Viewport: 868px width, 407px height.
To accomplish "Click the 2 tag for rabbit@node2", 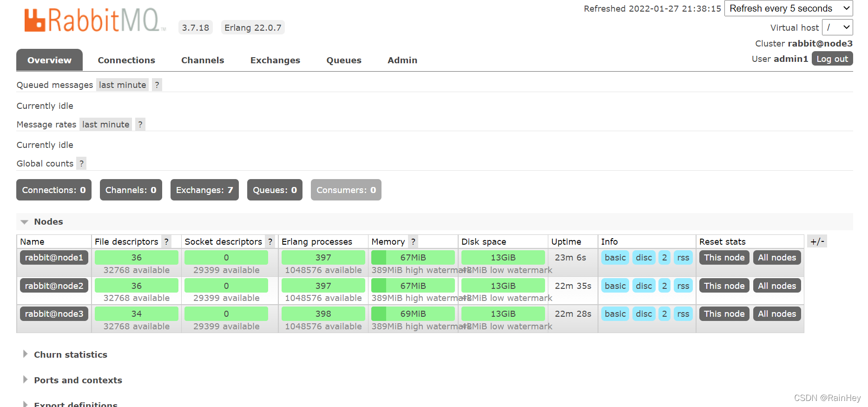I will pyautogui.click(x=664, y=286).
